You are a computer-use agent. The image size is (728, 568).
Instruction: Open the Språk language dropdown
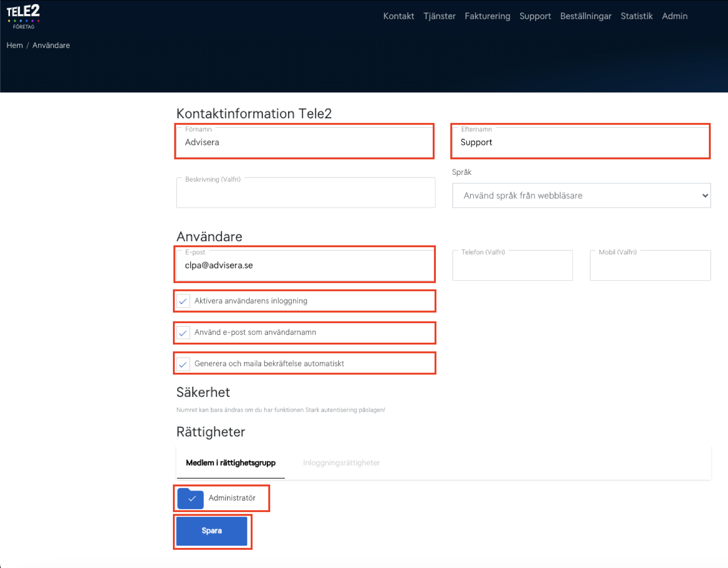[x=581, y=195]
